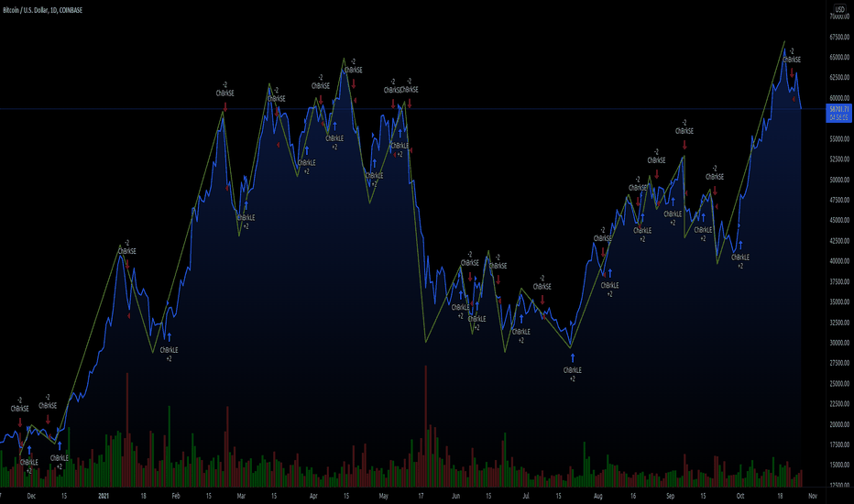Click the red down arrow at the mid-April peak
Viewport: 854px width, 504px height.
[354, 83]
